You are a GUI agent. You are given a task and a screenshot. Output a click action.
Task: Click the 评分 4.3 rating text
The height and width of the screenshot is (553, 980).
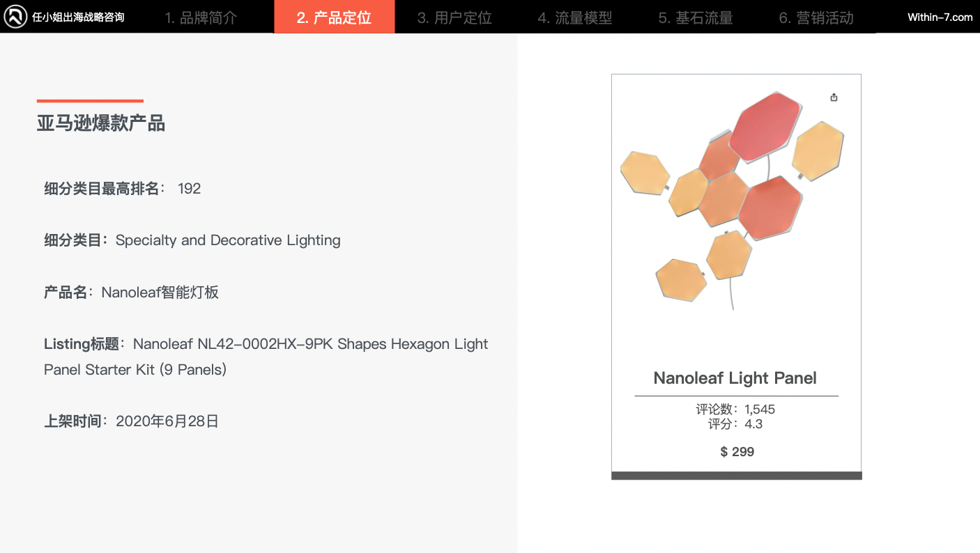pos(735,424)
